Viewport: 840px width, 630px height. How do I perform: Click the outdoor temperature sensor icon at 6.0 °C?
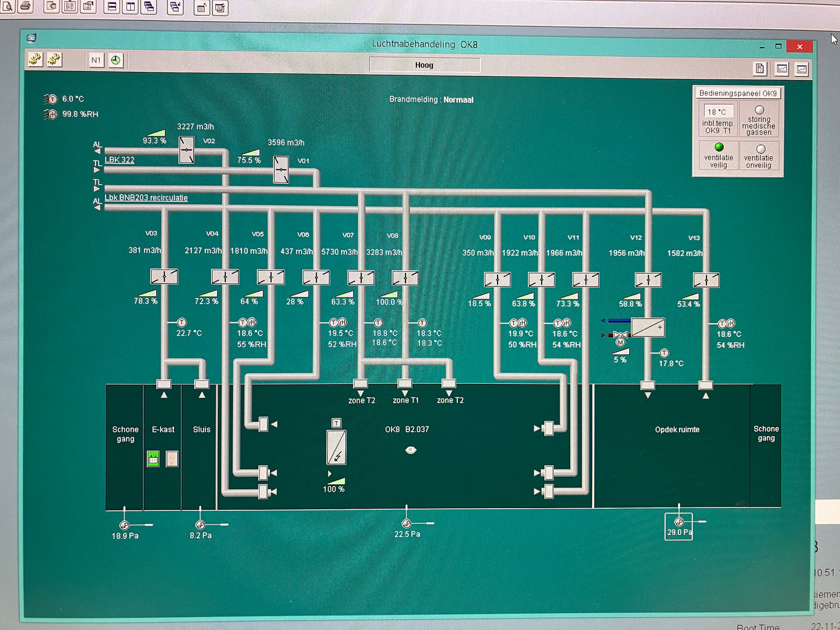(51, 99)
